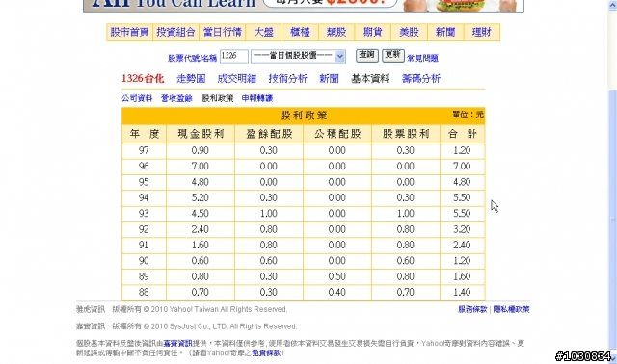
Task: Select the 股利政策 sub-item
Action: (x=218, y=98)
